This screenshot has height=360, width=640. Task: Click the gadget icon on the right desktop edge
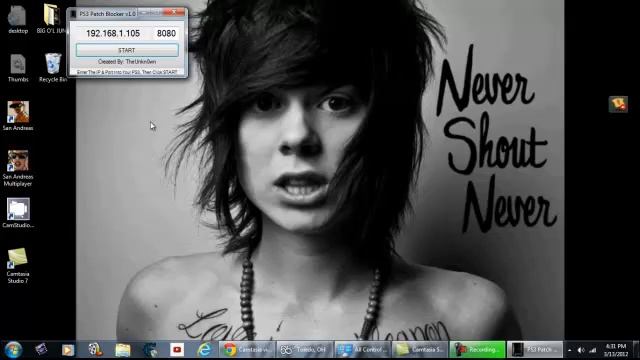tap(618, 104)
